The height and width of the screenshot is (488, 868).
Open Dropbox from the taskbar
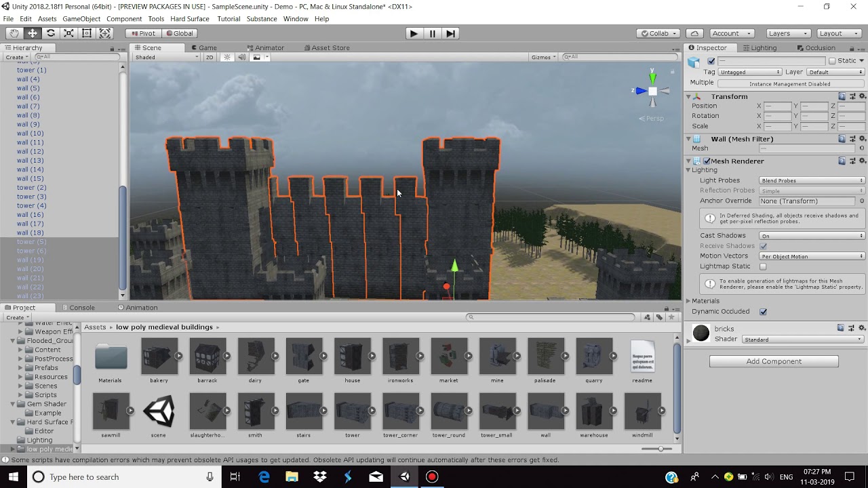(x=320, y=476)
